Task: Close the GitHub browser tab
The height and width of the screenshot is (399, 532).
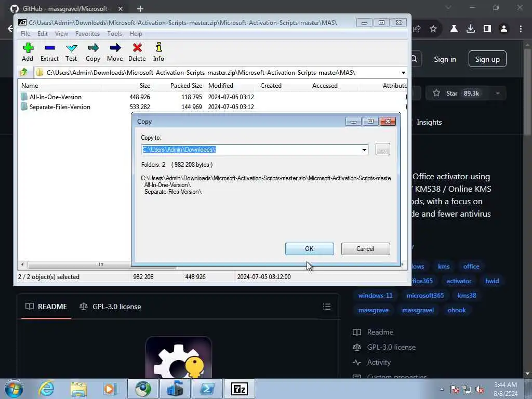Action: coord(121,9)
